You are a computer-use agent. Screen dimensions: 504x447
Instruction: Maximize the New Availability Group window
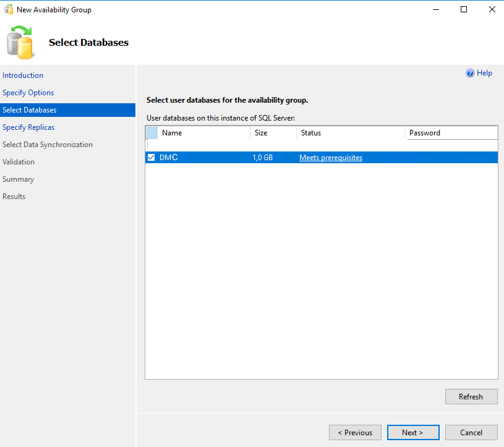click(x=464, y=10)
